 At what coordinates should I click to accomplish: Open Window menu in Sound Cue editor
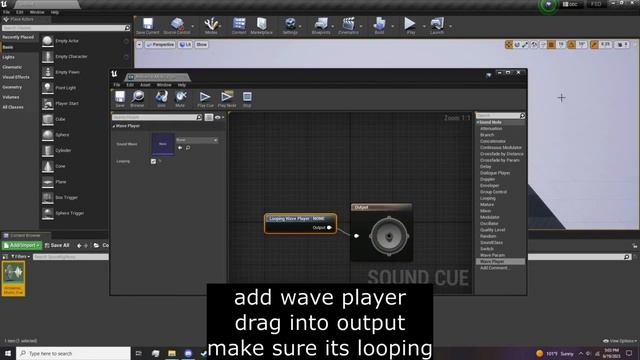pyautogui.click(x=164, y=85)
